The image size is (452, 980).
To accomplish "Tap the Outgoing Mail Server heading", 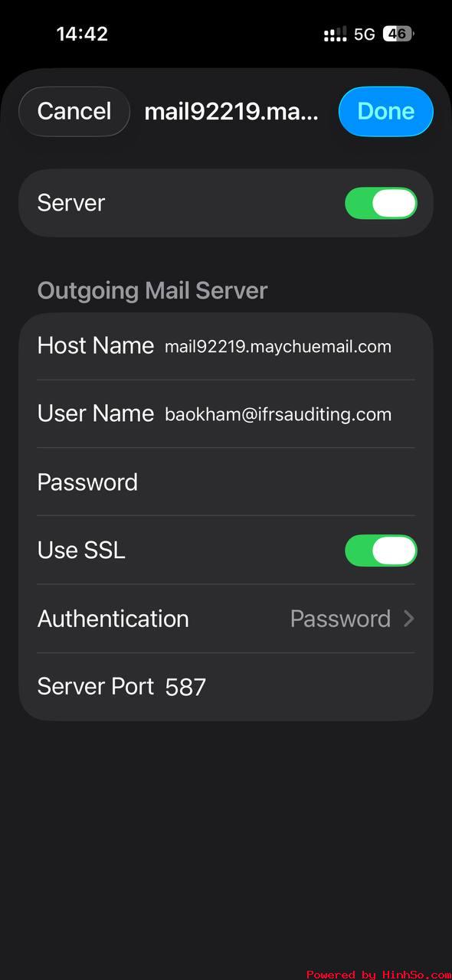I will (152, 291).
